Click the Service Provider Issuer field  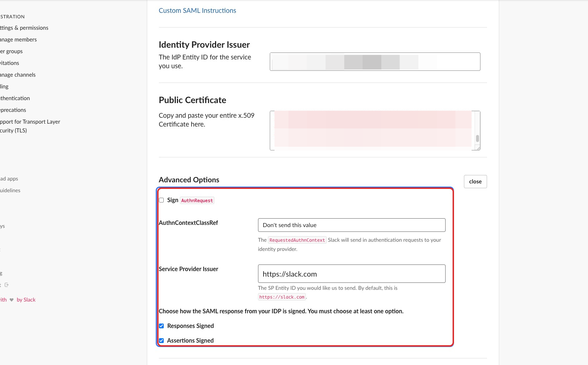pyautogui.click(x=352, y=274)
